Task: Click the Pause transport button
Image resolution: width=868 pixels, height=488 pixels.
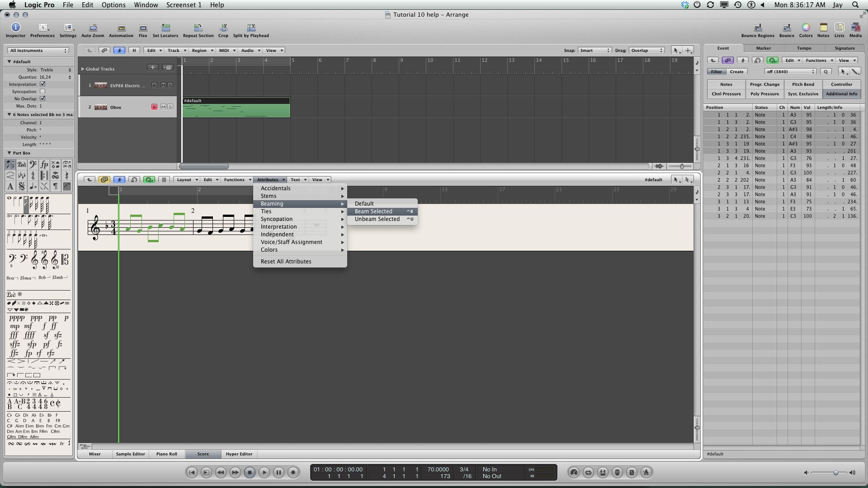Action: pyautogui.click(x=278, y=472)
